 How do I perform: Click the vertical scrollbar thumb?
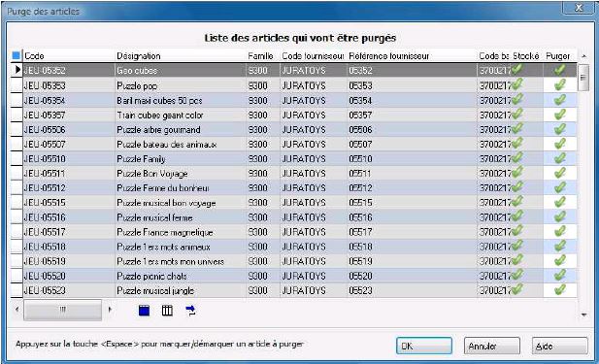pyautogui.click(x=583, y=78)
